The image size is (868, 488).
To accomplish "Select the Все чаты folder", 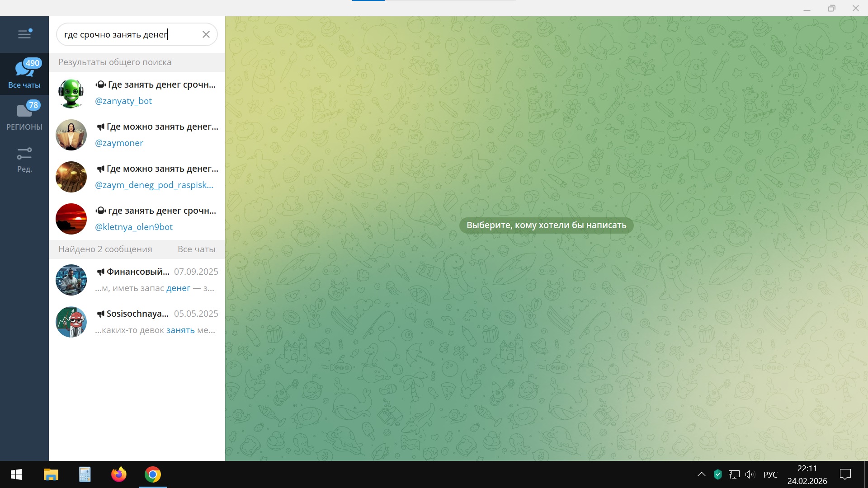I will point(24,74).
